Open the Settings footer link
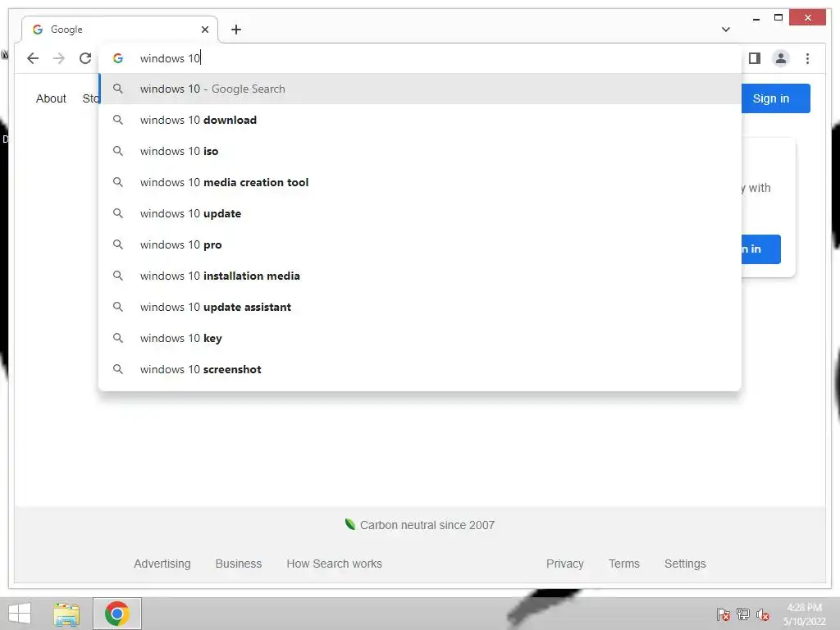This screenshot has width=840, height=630. click(x=685, y=564)
